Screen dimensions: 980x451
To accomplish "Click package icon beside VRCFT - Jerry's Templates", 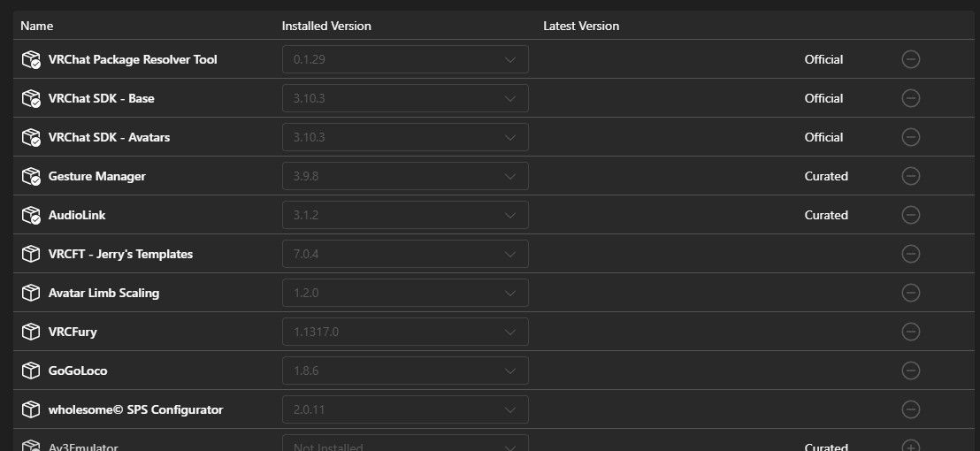I will [x=31, y=254].
